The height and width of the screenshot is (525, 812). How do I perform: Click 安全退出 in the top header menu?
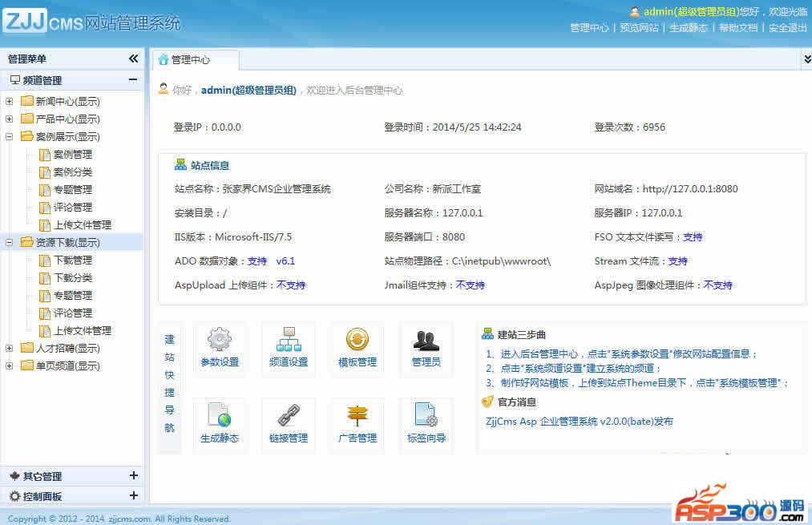pyautogui.click(x=788, y=27)
